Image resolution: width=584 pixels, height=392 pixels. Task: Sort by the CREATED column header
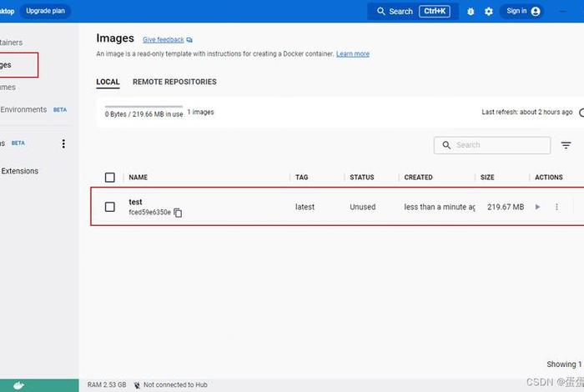pyautogui.click(x=418, y=177)
